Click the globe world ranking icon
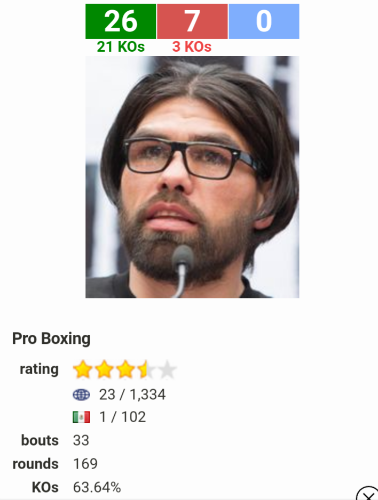 [81, 395]
